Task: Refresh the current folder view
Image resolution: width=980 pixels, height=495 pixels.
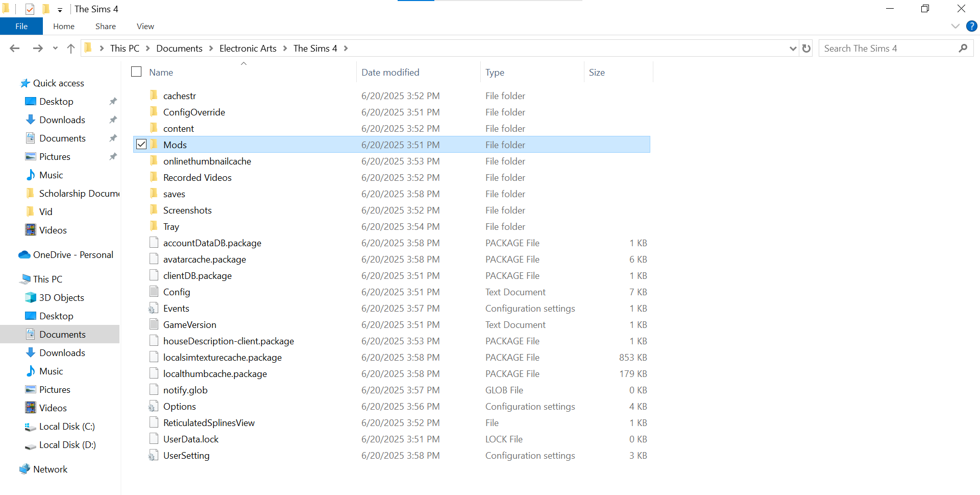Action: pos(806,48)
